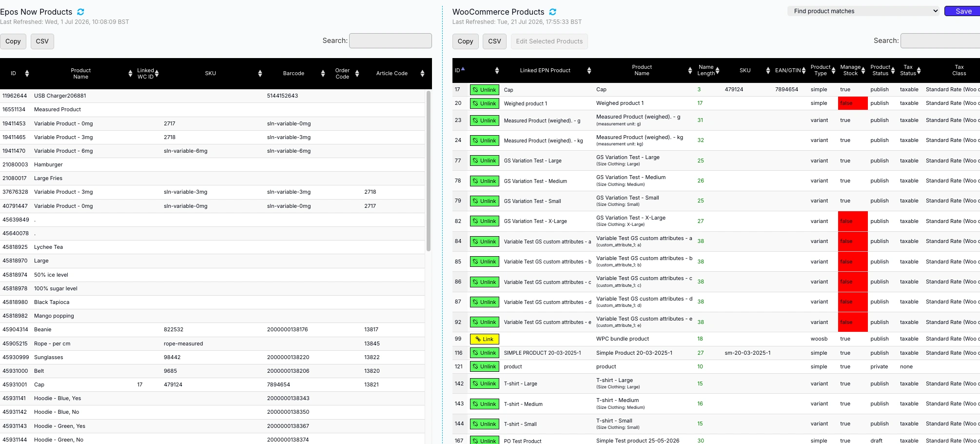Unlink SIMPLE PRODUCT 20-03-2025-1
980x444 pixels.
click(484, 353)
